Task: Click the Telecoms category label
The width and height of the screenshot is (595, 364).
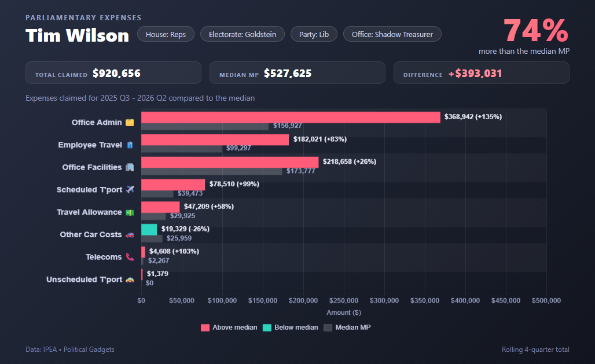Action: point(104,257)
